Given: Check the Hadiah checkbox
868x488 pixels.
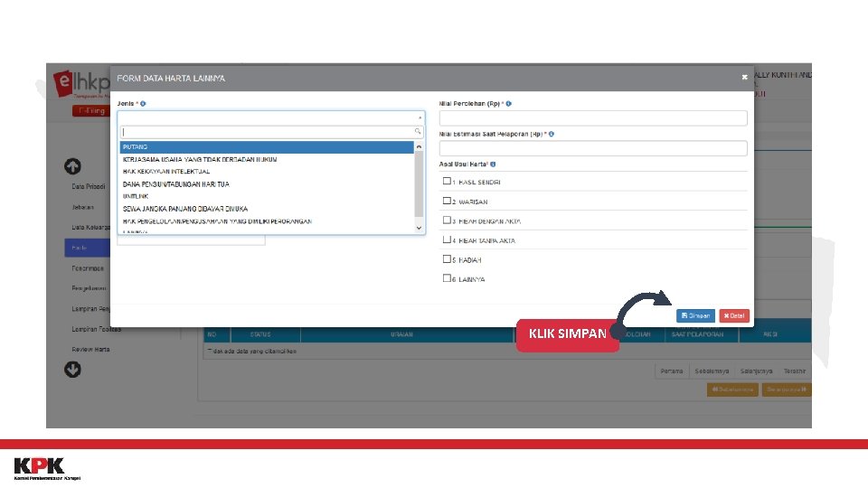Looking at the screenshot, I should click(447, 259).
